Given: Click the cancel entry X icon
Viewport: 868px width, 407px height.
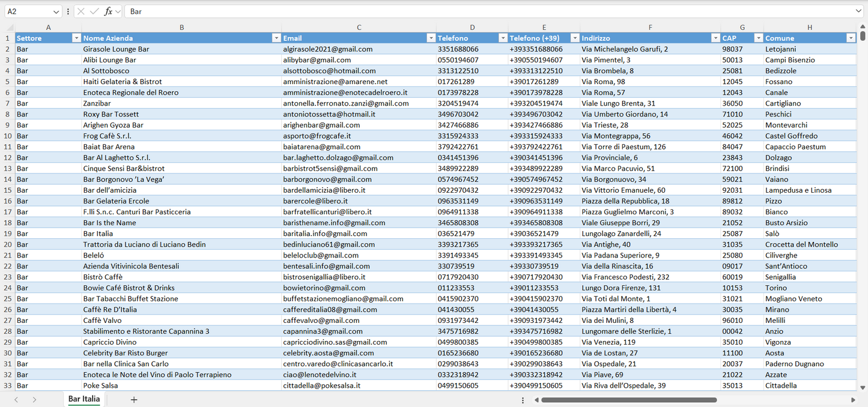Looking at the screenshot, I should point(81,11).
